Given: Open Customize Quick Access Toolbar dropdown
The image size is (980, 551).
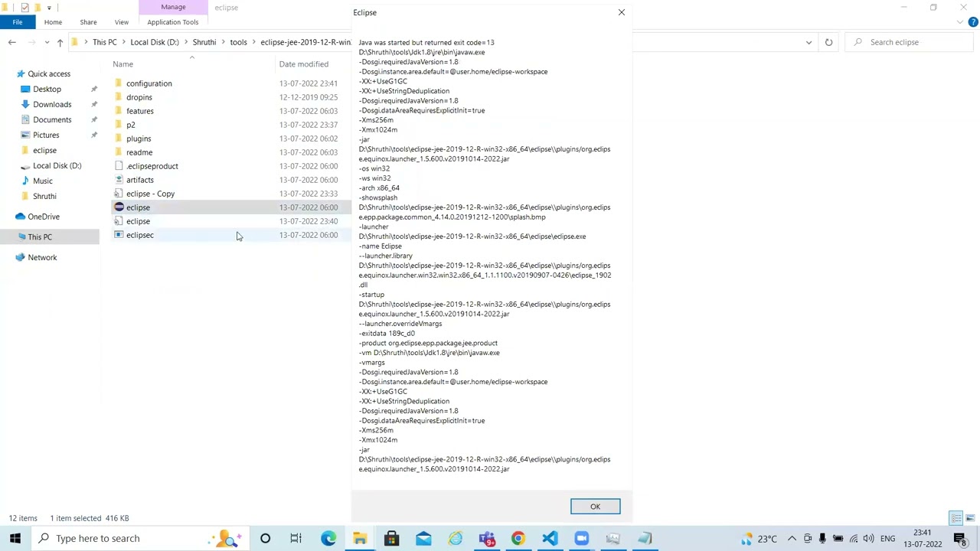Looking at the screenshot, I should (49, 8).
